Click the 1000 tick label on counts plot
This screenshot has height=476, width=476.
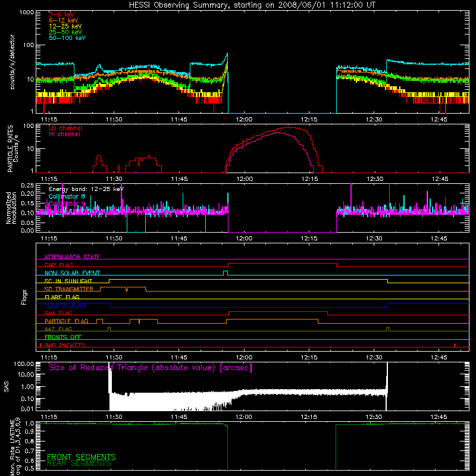(x=26, y=12)
